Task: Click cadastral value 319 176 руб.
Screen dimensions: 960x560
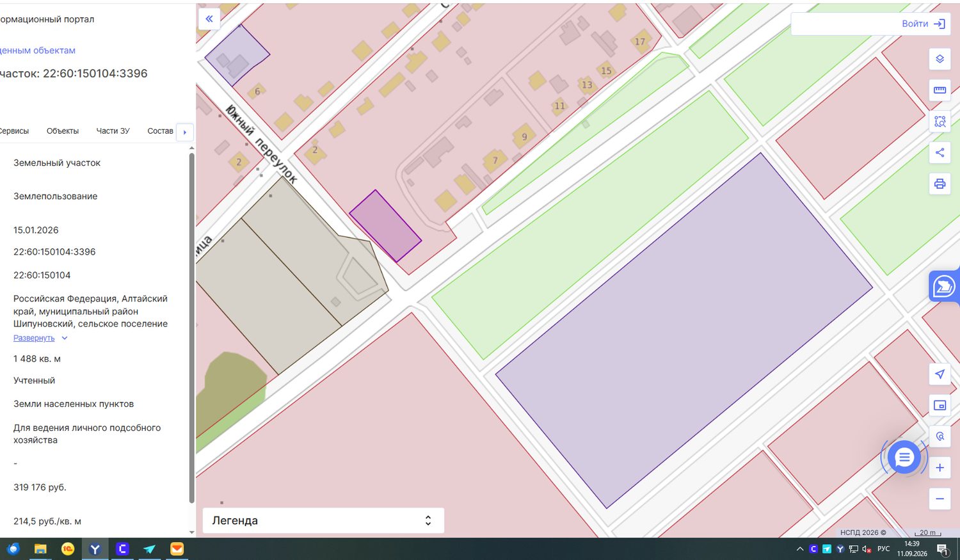Action: tap(40, 488)
